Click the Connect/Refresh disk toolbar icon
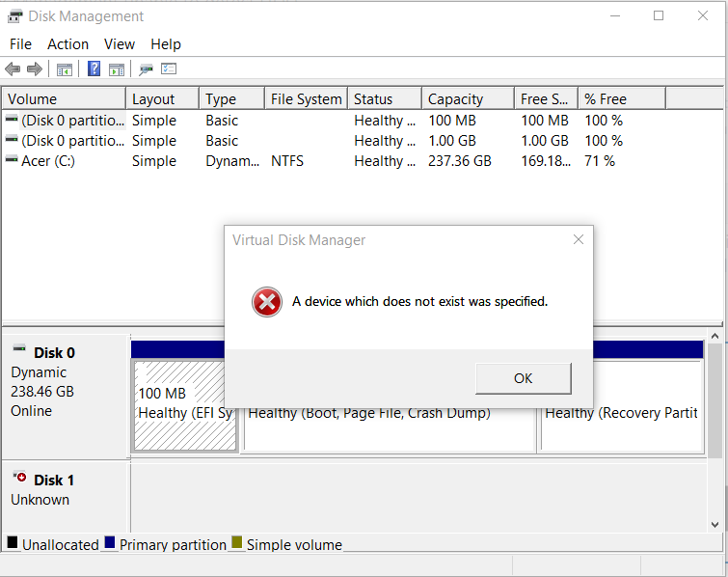This screenshot has height=577, width=728. pyautogui.click(x=146, y=69)
